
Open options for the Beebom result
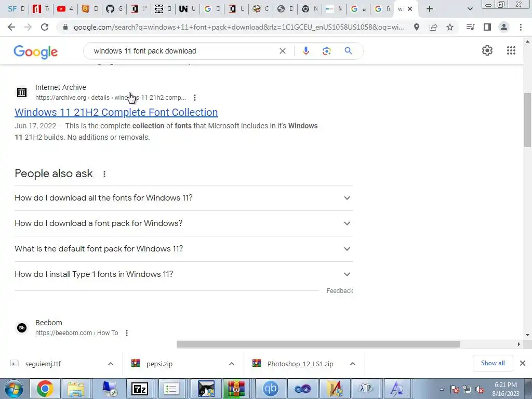pyautogui.click(x=127, y=333)
